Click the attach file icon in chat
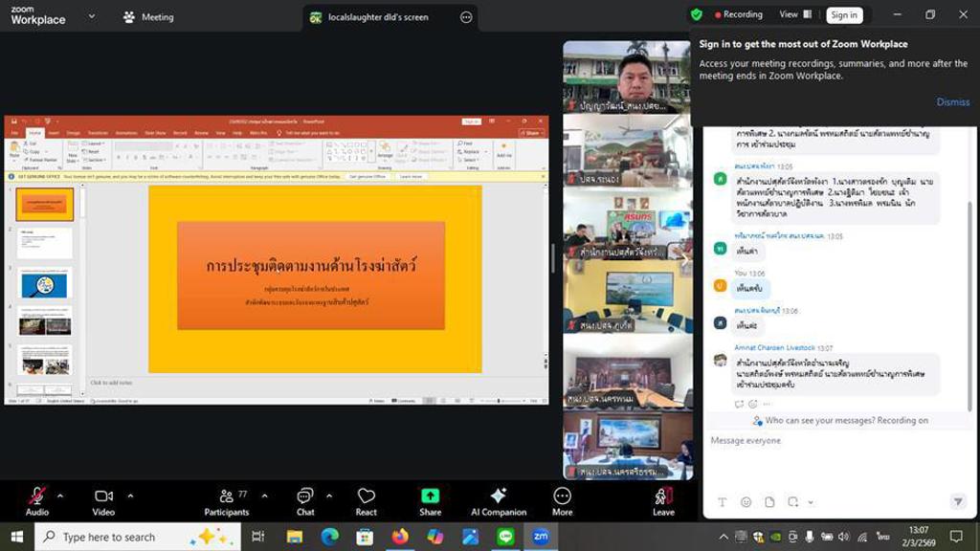This screenshot has height=551, width=980. point(769,502)
